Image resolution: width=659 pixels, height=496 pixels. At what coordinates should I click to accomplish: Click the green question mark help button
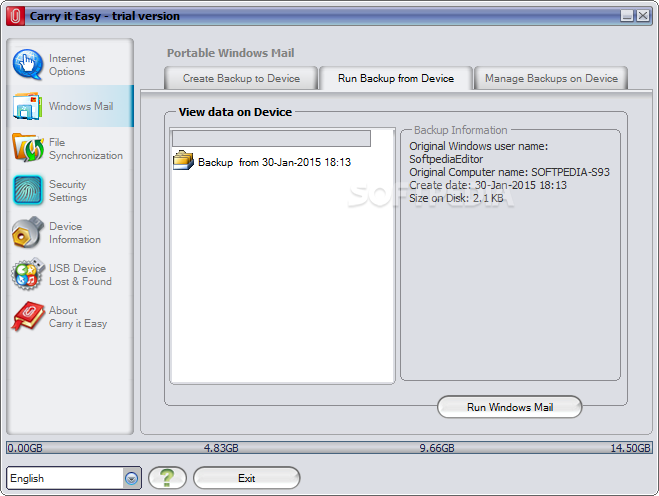click(167, 478)
